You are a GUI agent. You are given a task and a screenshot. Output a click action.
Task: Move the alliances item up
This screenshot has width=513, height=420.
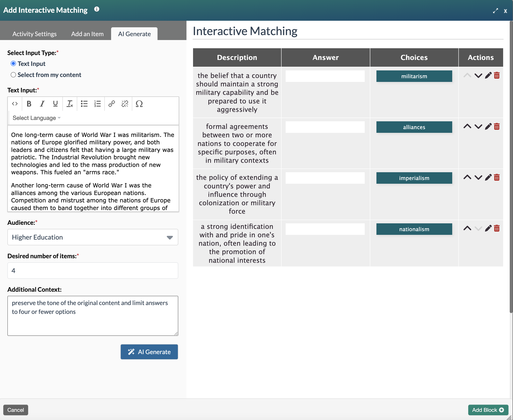pos(467,126)
